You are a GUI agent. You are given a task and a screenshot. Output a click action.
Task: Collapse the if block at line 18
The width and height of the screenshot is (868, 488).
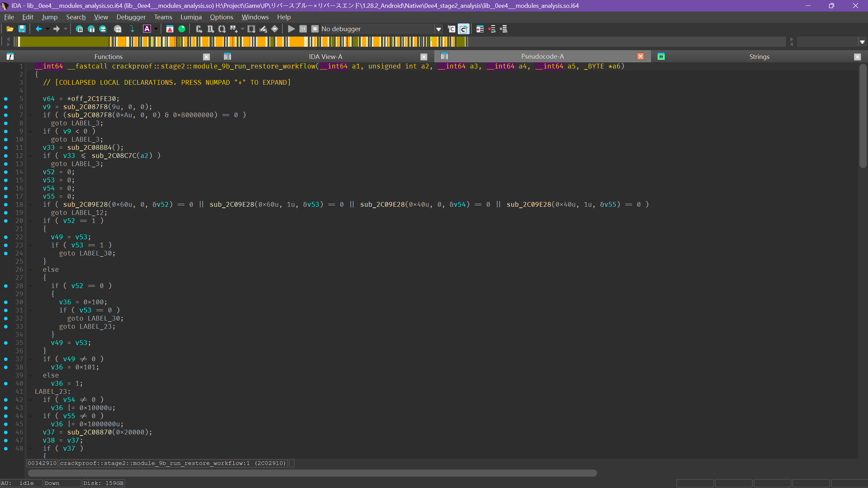coord(30,205)
